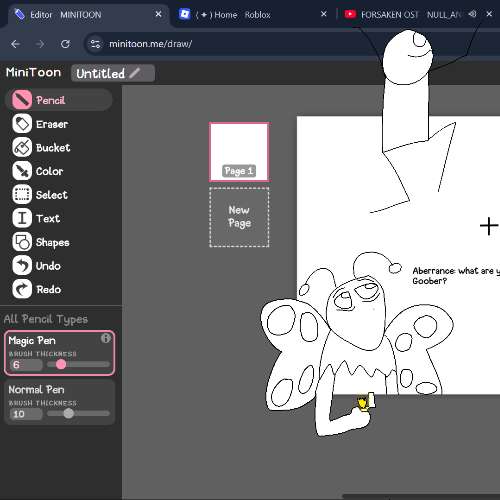Select the Pencil tool icon

pyautogui.click(x=22, y=100)
